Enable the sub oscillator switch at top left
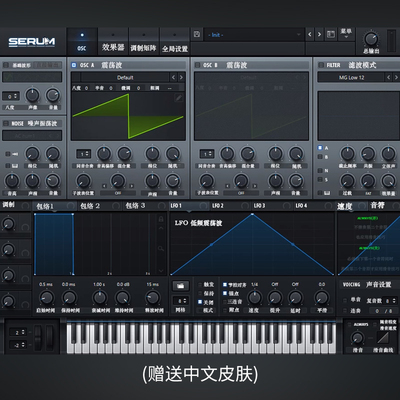This screenshot has width=400, height=400. pos(6,65)
